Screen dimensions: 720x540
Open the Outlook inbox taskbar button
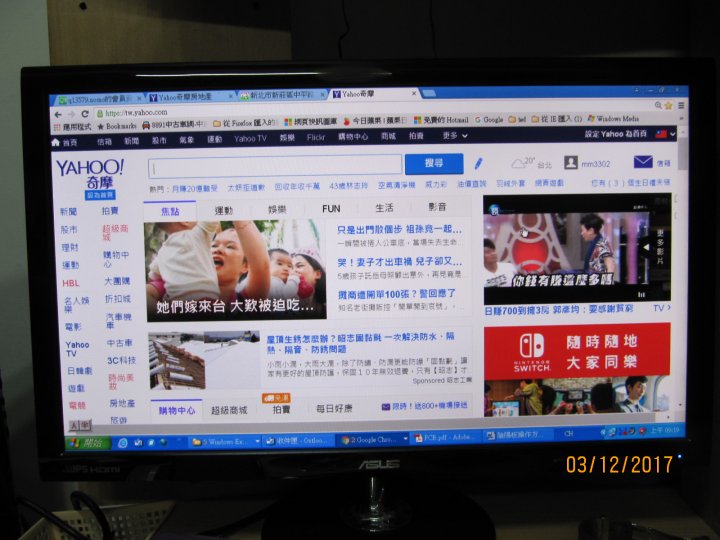(x=297, y=441)
